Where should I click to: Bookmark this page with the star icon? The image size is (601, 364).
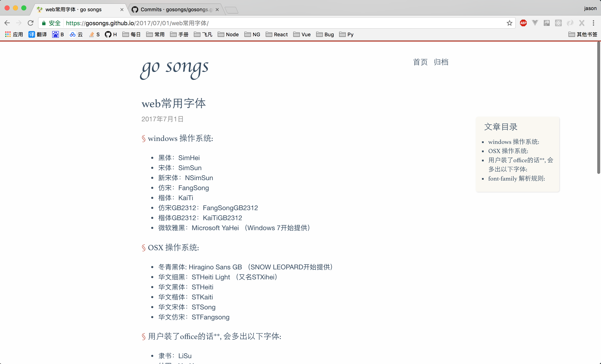point(509,23)
